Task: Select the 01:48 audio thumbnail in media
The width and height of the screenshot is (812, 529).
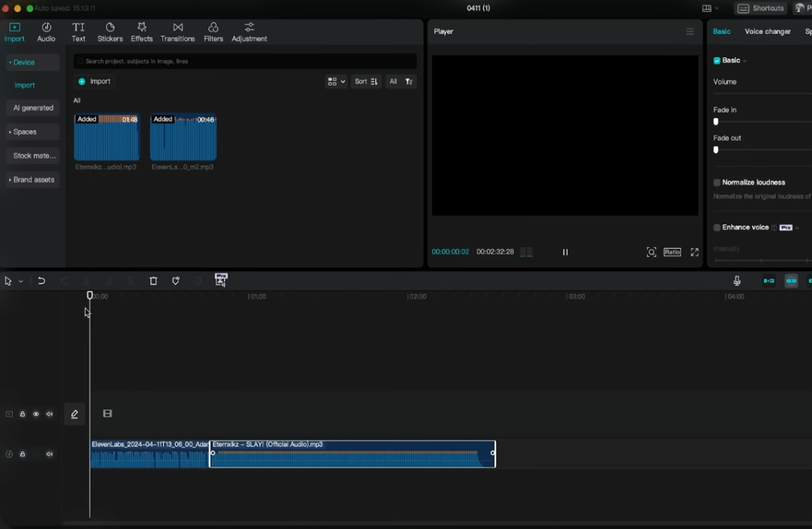Action: pyautogui.click(x=107, y=138)
